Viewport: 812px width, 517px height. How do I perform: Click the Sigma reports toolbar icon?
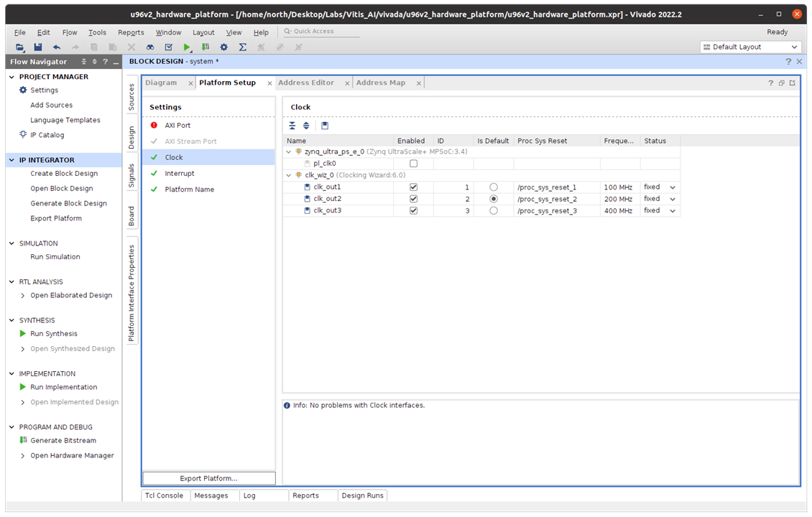[242, 47]
